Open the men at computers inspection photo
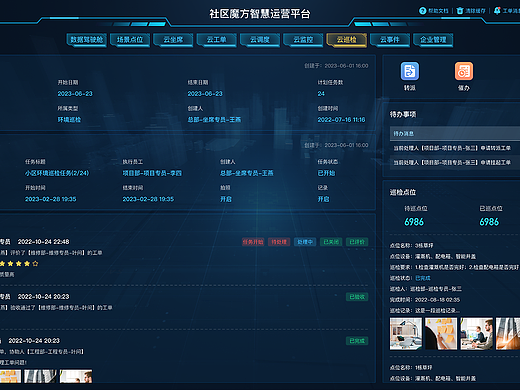This screenshot has width=520, height=390. [x=477, y=334]
